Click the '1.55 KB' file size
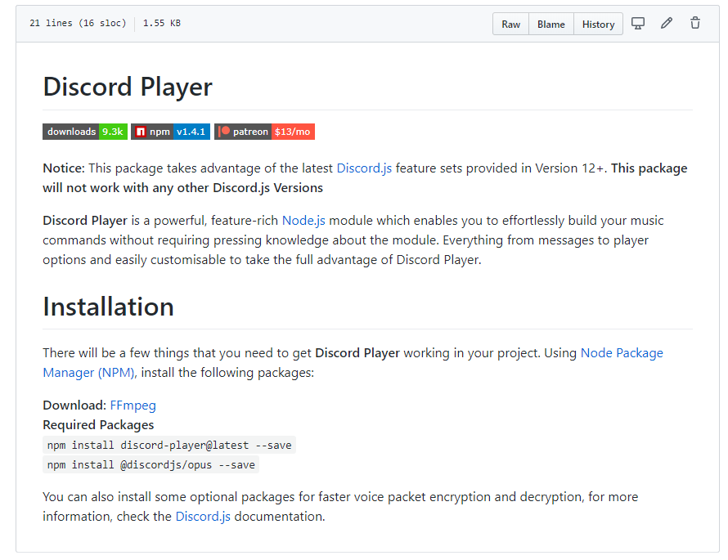This screenshot has width=728, height=560. [x=162, y=23]
